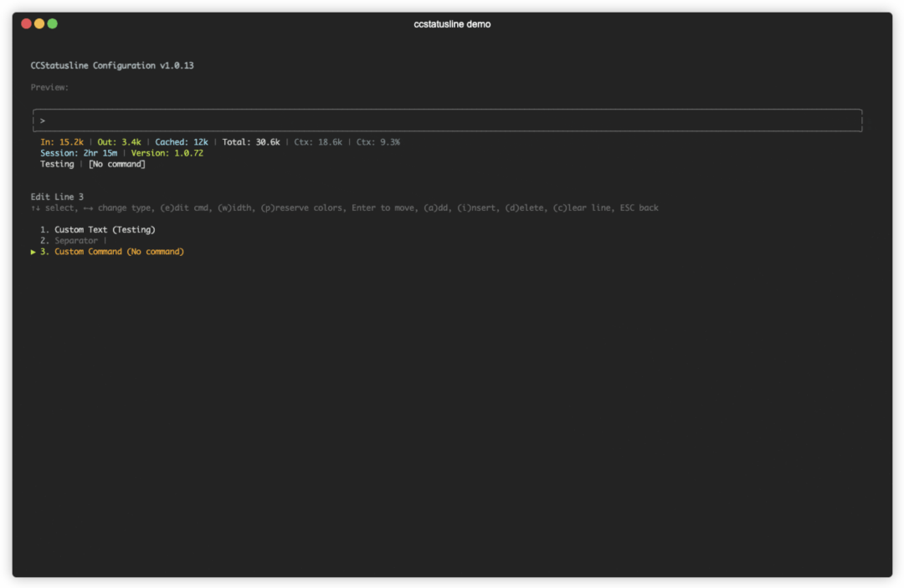Click the '(d)elete' shortcut hint

(526, 207)
